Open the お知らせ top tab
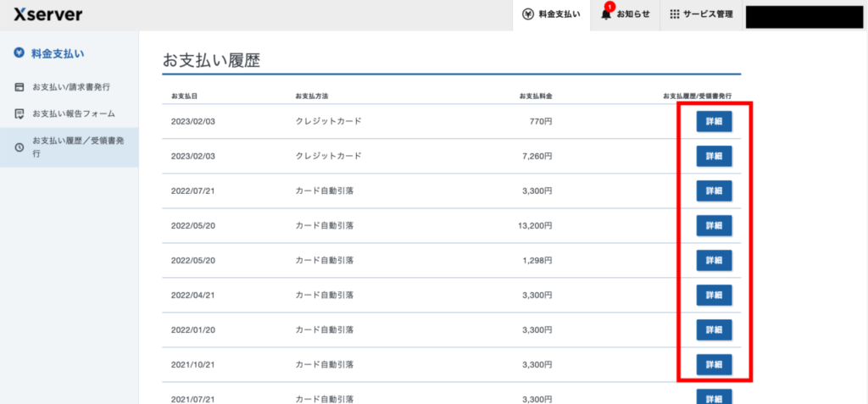This screenshot has width=868, height=404. pyautogui.click(x=626, y=15)
